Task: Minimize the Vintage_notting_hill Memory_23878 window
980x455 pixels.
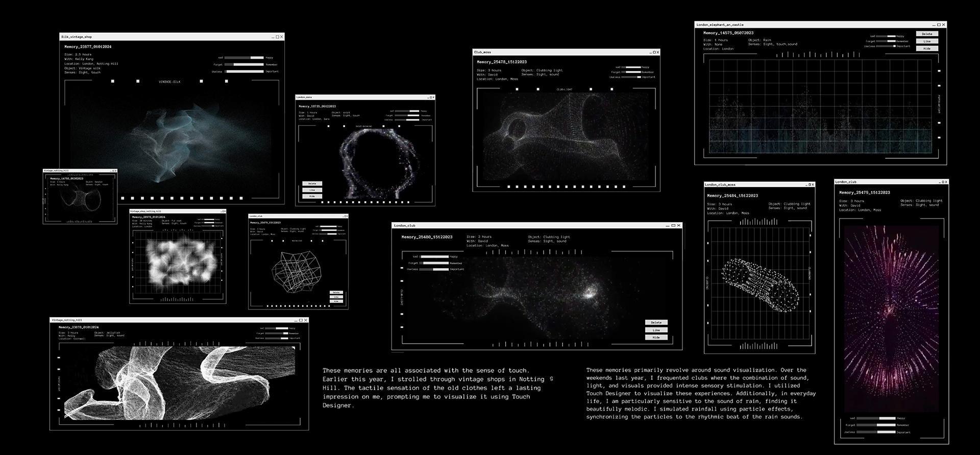Action: [x=296, y=321]
